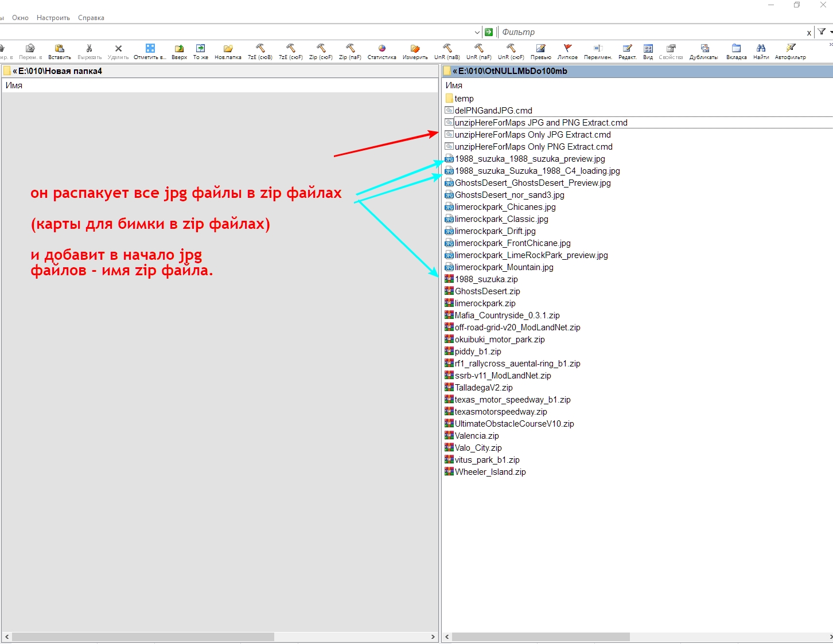Click the 7zE (сюВ) hammer icon
The image size is (833, 644).
pyautogui.click(x=260, y=48)
